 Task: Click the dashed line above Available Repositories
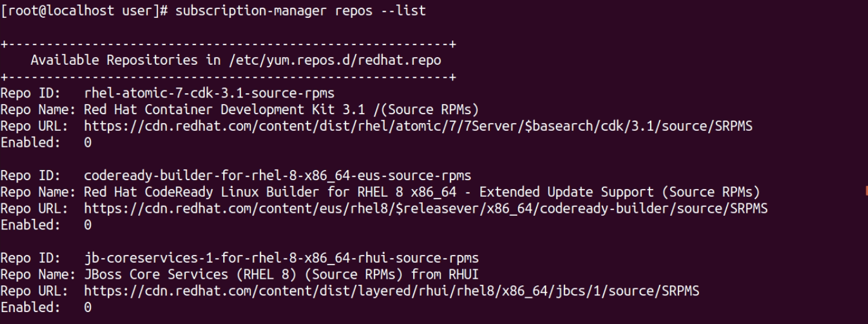coord(229,45)
